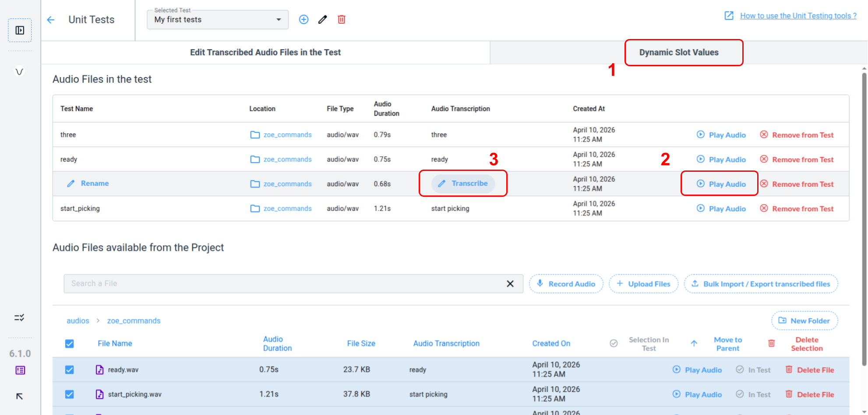Click the pencil edit test icon
The height and width of the screenshot is (415, 868).
click(x=323, y=20)
